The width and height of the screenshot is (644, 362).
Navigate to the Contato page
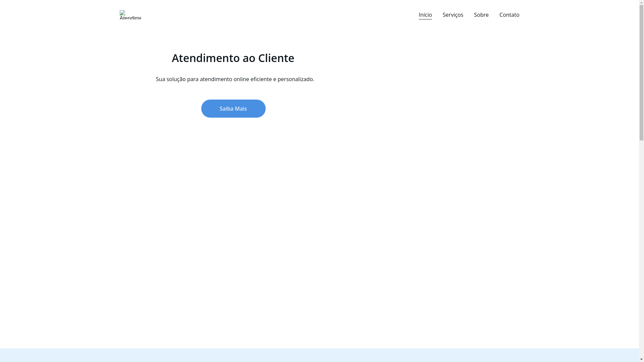click(509, 15)
